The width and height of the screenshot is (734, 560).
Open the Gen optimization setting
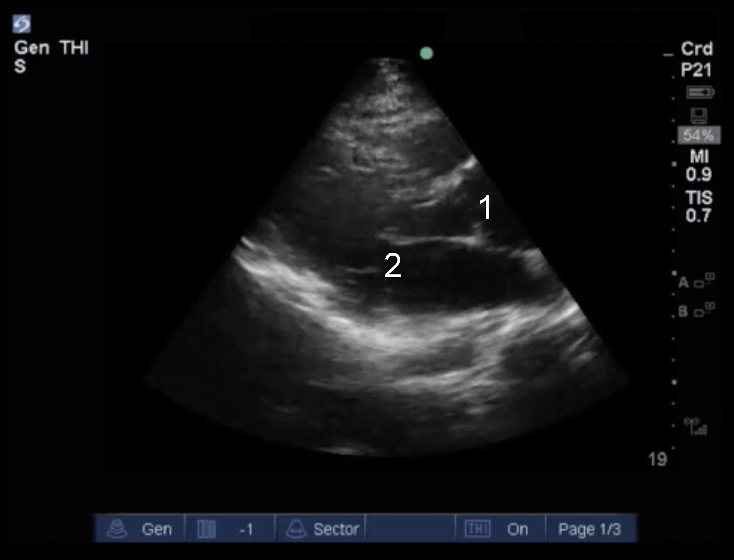[156, 529]
